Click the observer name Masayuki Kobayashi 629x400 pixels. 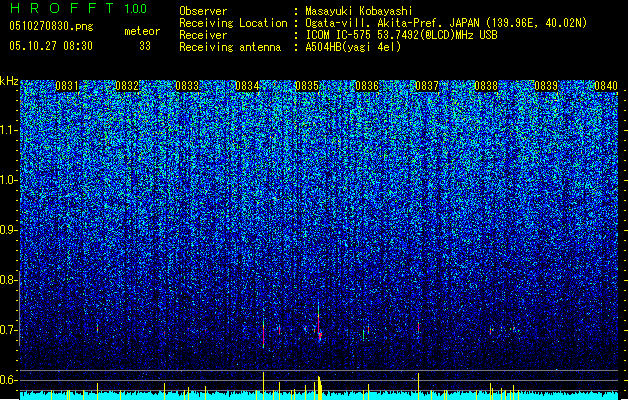(358, 11)
